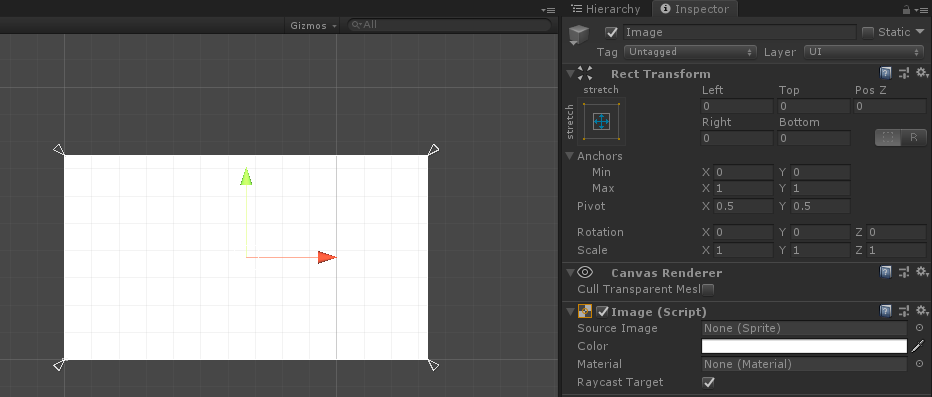Viewport: 932px width, 397px height.
Task: Click the Scene search field
Action: point(449,25)
